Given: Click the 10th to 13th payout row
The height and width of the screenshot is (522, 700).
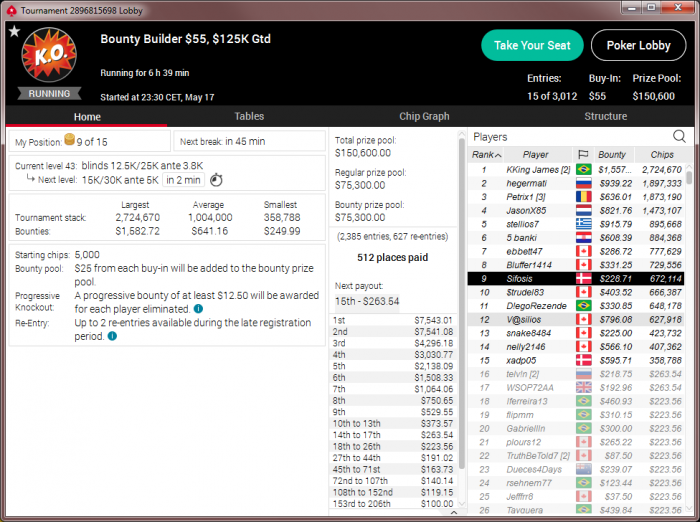Looking at the screenshot, I should point(393,423).
